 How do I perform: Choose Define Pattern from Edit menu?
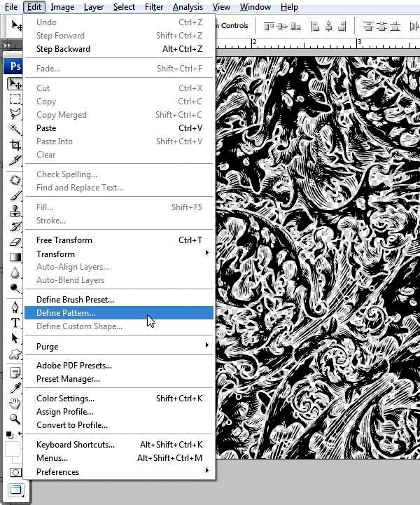[x=119, y=312]
